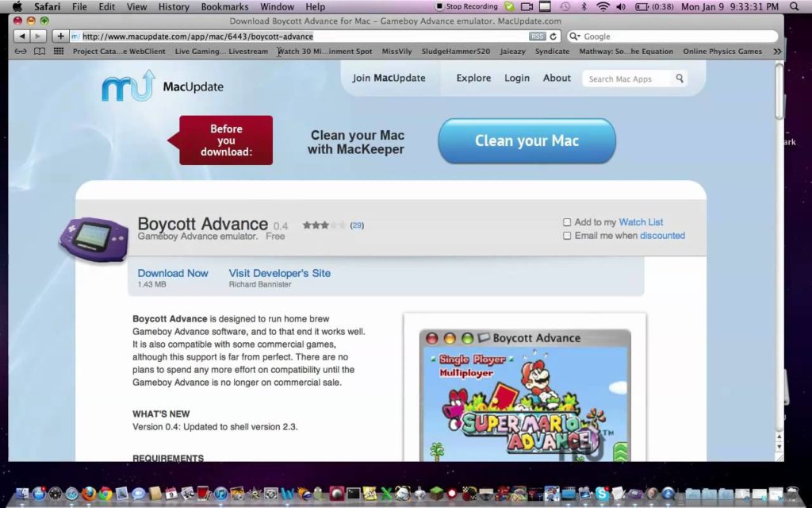Click the Safari back navigation arrow
This screenshot has width=812, height=508.
point(21,37)
